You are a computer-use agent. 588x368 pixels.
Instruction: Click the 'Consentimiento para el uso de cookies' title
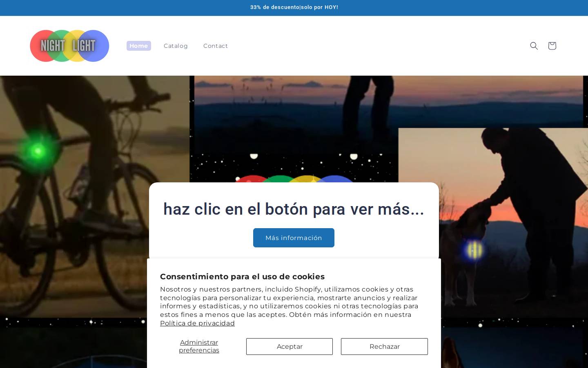click(242, 276)
